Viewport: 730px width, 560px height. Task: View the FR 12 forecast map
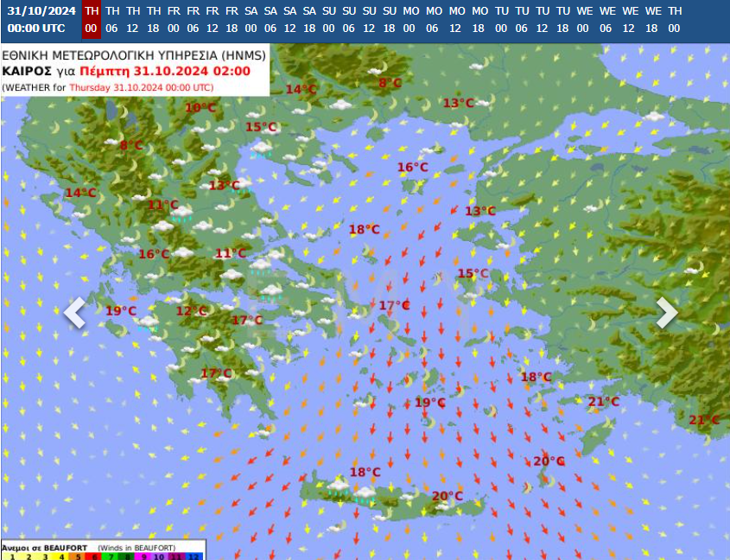click(x=213, y=20)
